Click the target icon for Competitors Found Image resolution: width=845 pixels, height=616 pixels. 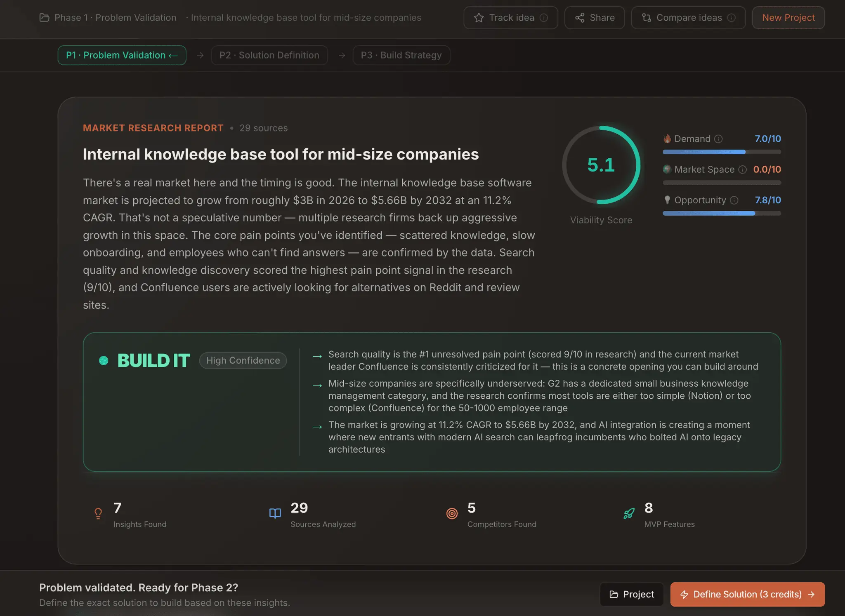452,513
